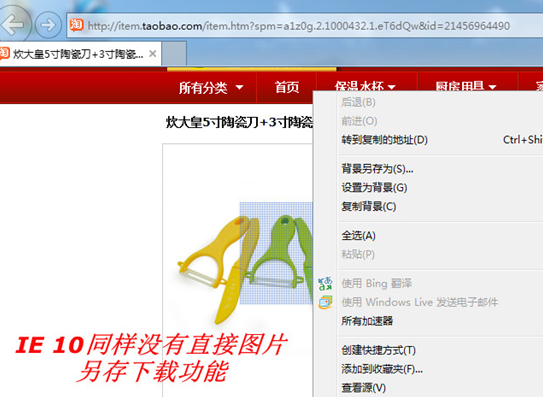Click the Taobao favicon on the tab
This screenshot has width=543, height=397.
pyautogui.click(x=4, y=53)
